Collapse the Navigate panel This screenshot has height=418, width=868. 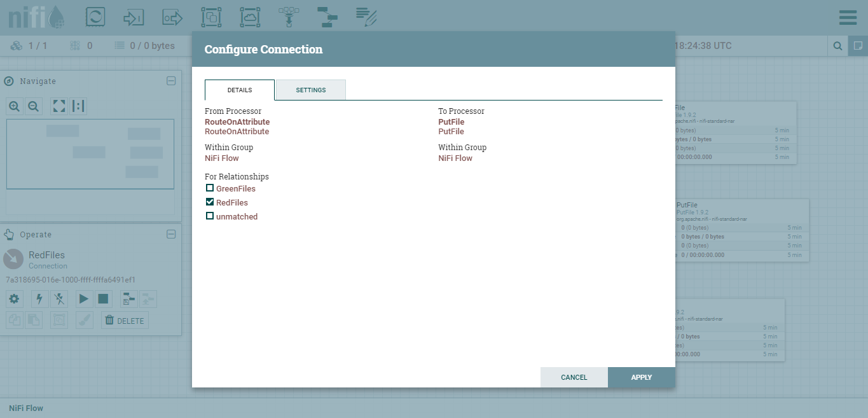(171, 81)
